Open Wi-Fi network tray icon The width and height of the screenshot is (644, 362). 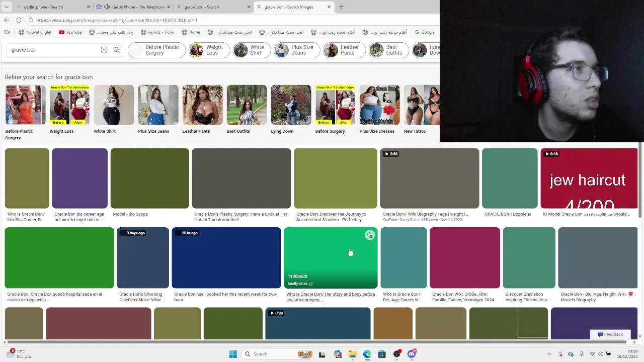(592, 354)
